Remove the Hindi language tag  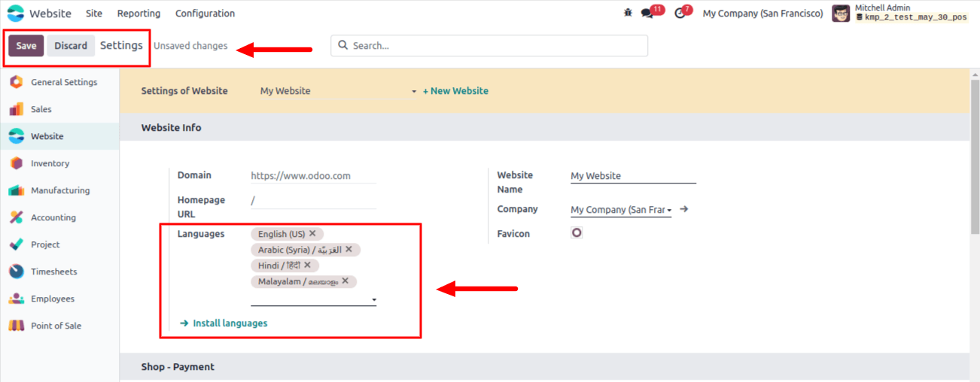click(308, 265)
